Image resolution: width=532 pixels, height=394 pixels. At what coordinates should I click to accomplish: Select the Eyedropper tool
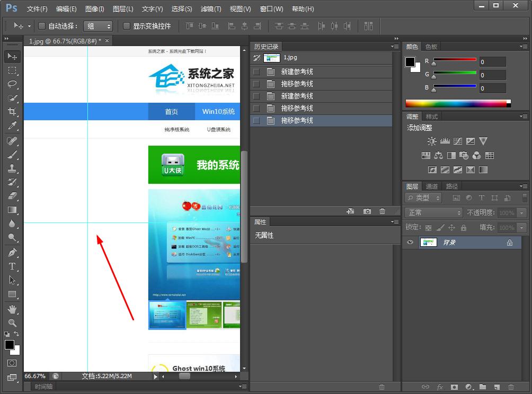coord(12,126)
